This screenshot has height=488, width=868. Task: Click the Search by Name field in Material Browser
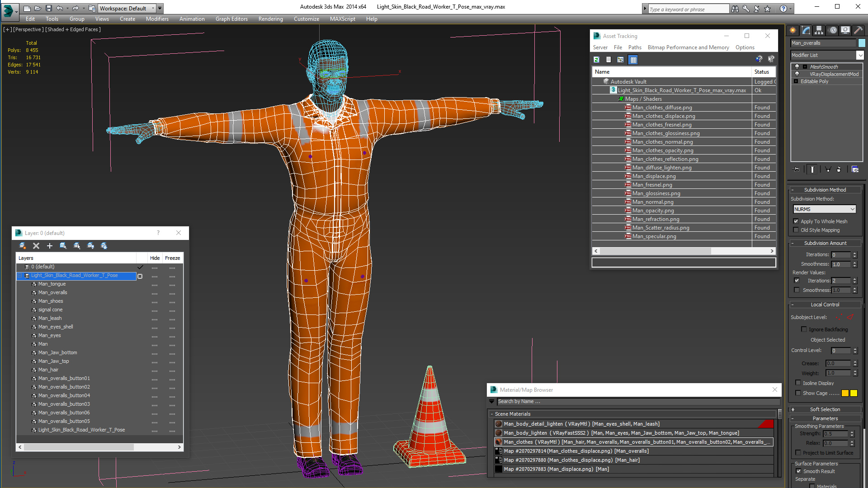tap(638, 401)
